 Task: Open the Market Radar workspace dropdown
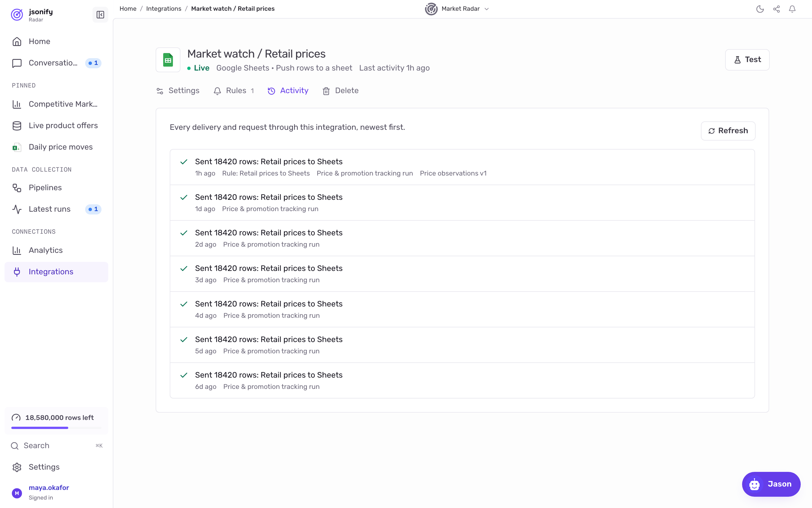(457, 9)
